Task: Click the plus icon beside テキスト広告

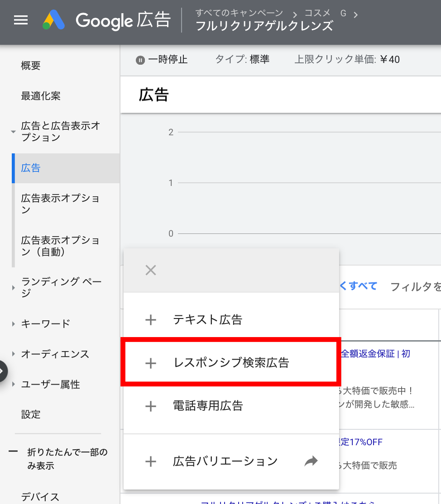Action: click(150, 320)
